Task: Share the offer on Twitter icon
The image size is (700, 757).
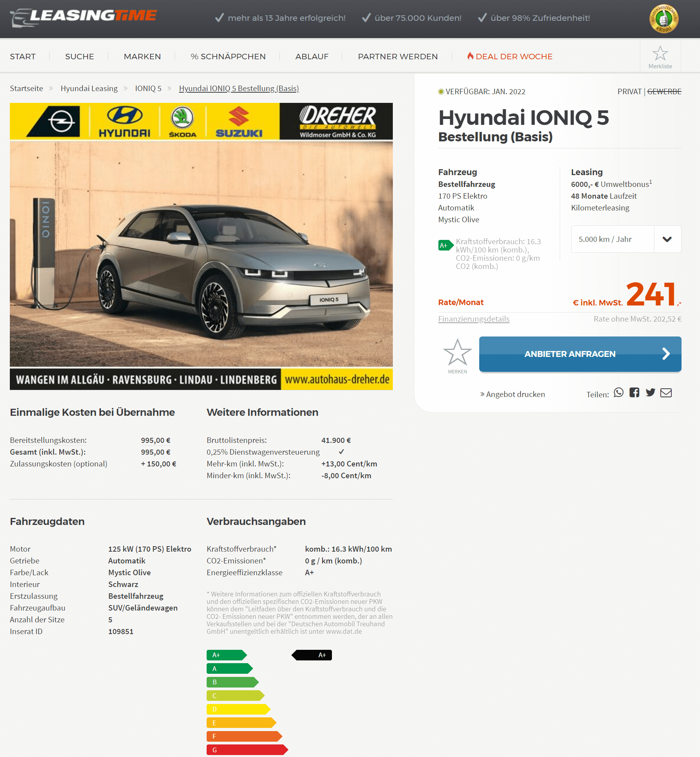Action: click(x=650, y=393)
